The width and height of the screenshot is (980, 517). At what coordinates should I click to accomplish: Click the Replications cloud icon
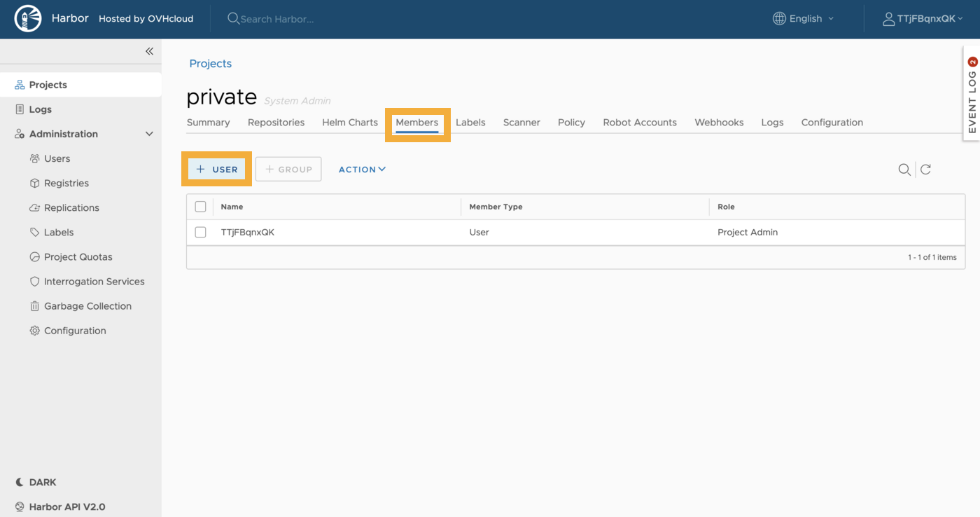pyautogui.click(x=34, y=207)
